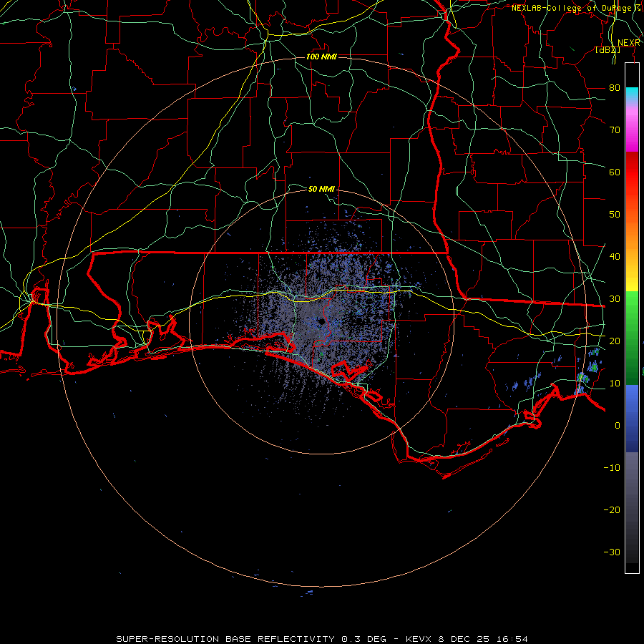Click the "-20" value on the dBZ scale

pos(612,509)
